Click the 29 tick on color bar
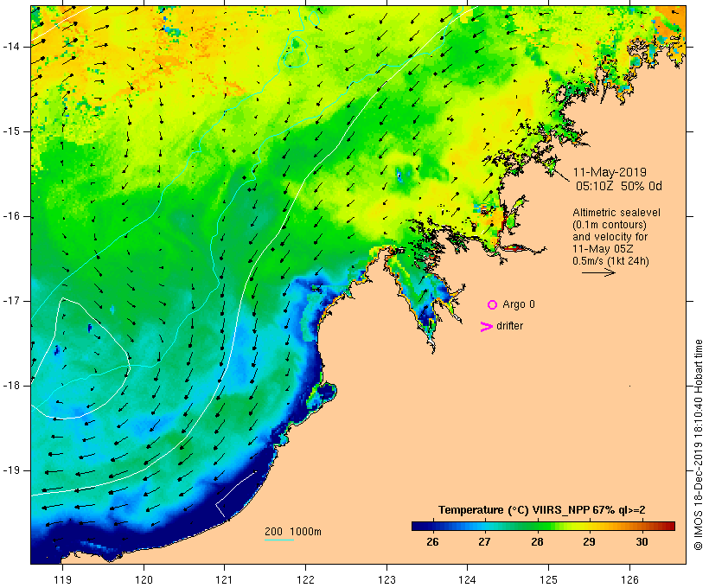Viewport: 709px width, 588px height. tap(589, 542)
